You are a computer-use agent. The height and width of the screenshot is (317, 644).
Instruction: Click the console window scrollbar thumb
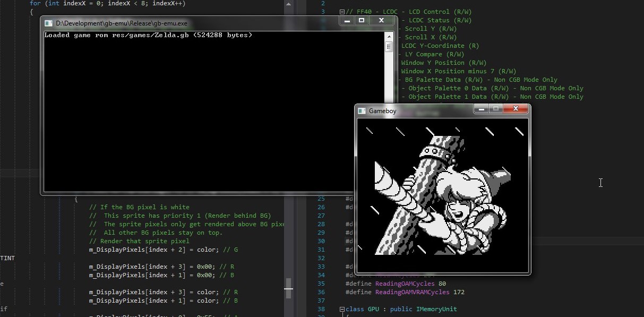click(389, 46)
